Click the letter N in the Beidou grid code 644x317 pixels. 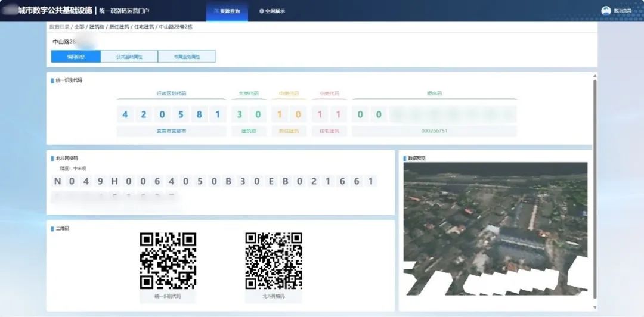57,181
